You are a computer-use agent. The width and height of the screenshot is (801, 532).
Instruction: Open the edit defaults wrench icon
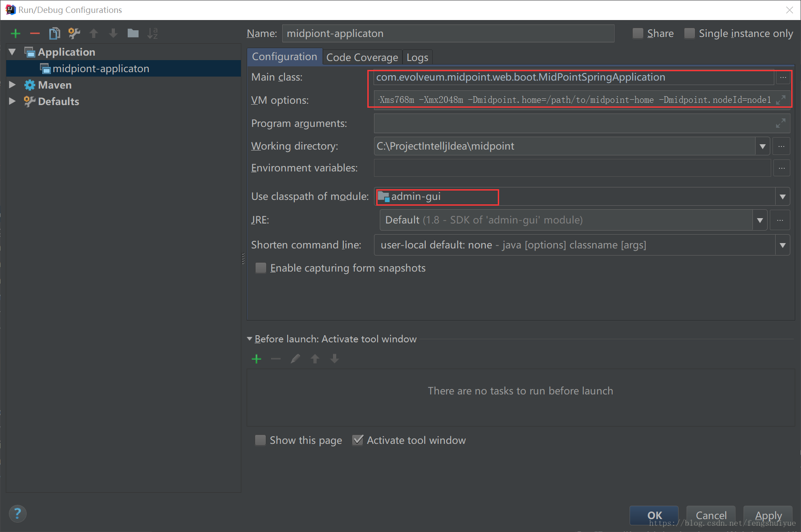tap(74, 33)
